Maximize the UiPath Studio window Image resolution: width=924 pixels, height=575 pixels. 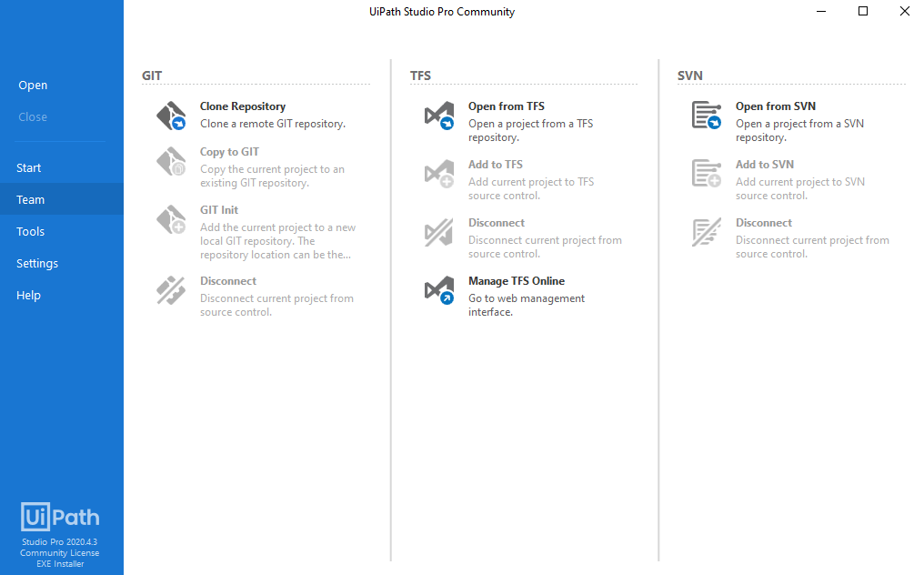863,11
